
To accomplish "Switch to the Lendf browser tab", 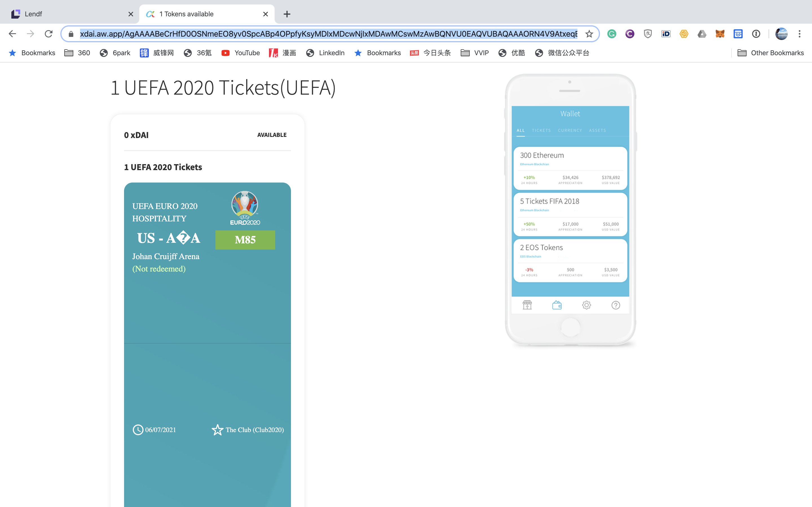I will [x=60, y=14].
